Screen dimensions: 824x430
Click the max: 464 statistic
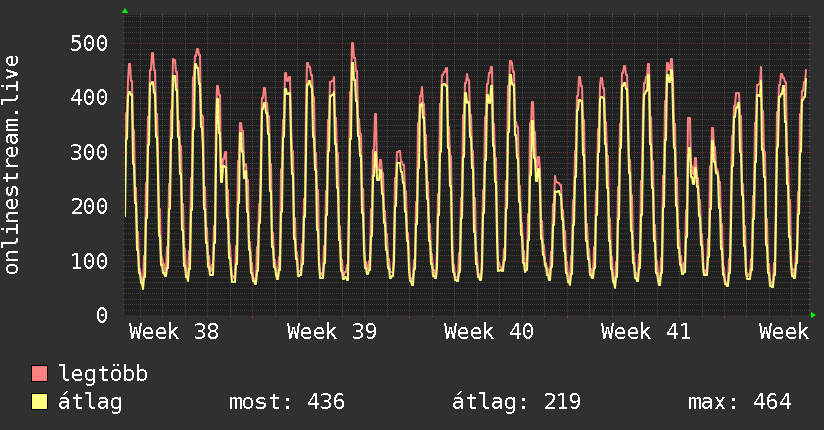click(x=739, y=402)
